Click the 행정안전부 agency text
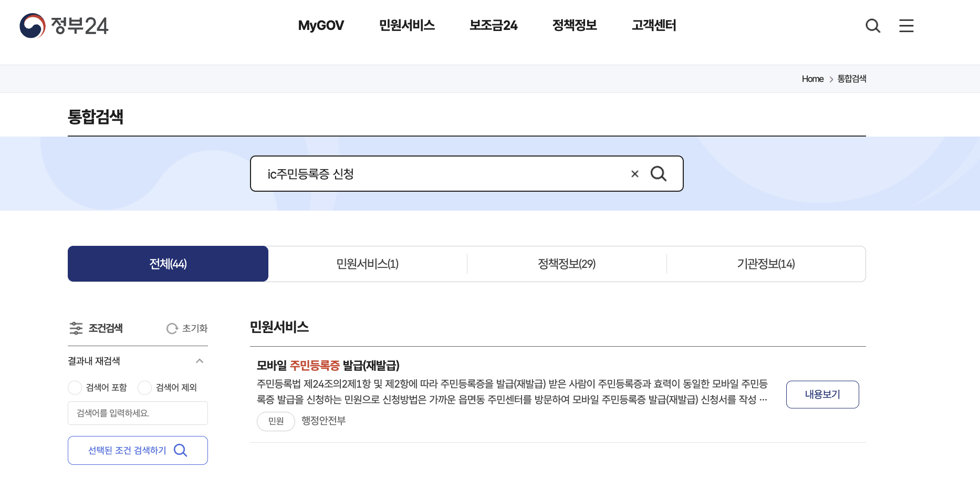This screenshot has width=980, height=478. 324,421
